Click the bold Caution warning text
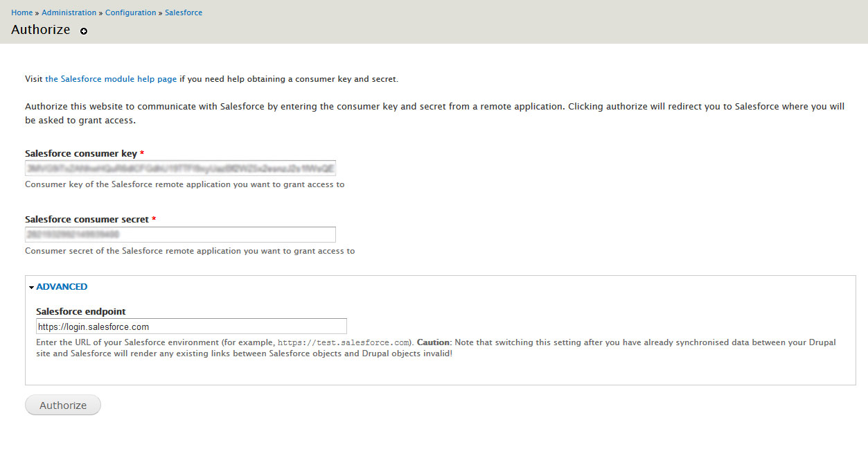Image resolution: width=868 pixels, height=454 pixels. [434, 342]
